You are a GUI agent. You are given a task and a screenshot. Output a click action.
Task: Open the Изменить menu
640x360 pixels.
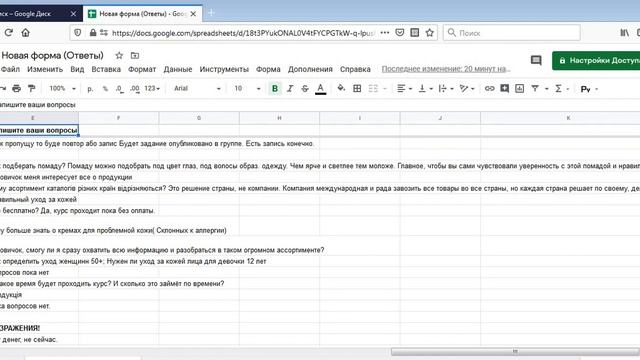click(x=45, y=69)
